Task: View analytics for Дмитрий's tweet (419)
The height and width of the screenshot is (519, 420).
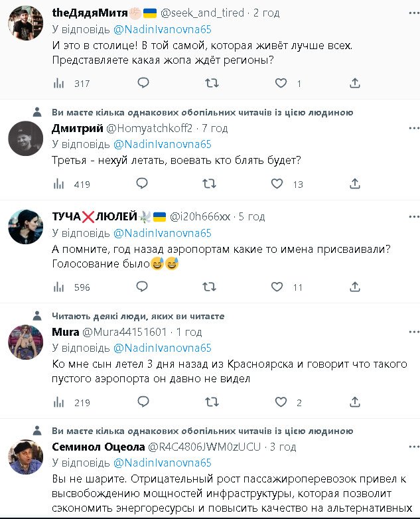Action: [58, 184]
